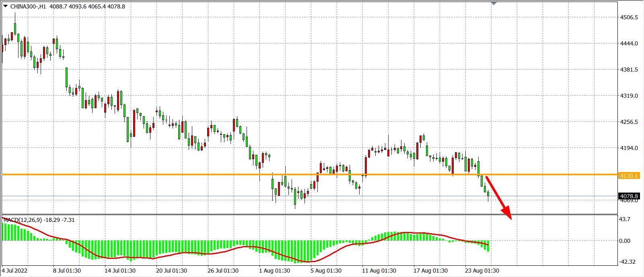
Task: Select the red downward arrow object
Action: point(499,197)
